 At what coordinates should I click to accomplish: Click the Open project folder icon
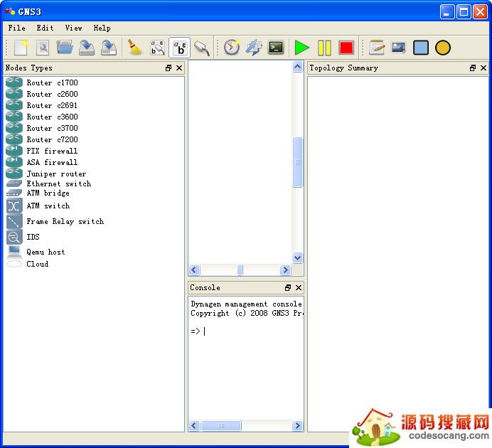[65, 48]
